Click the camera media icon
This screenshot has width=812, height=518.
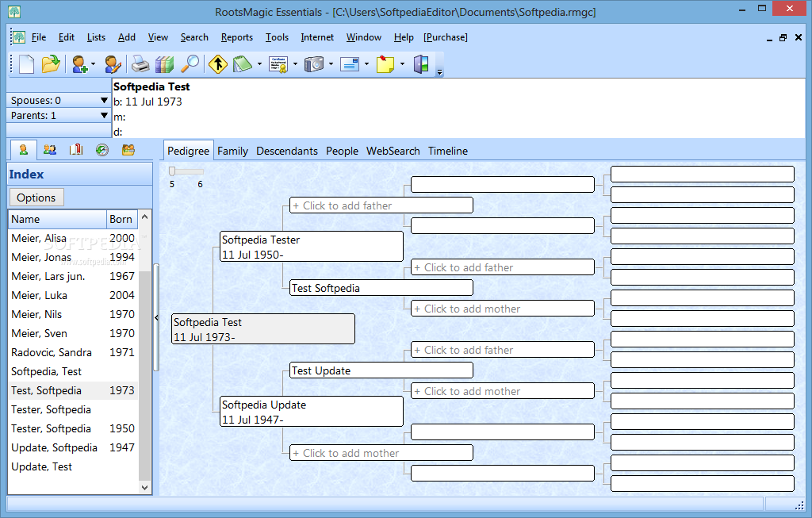click(314, 64)
